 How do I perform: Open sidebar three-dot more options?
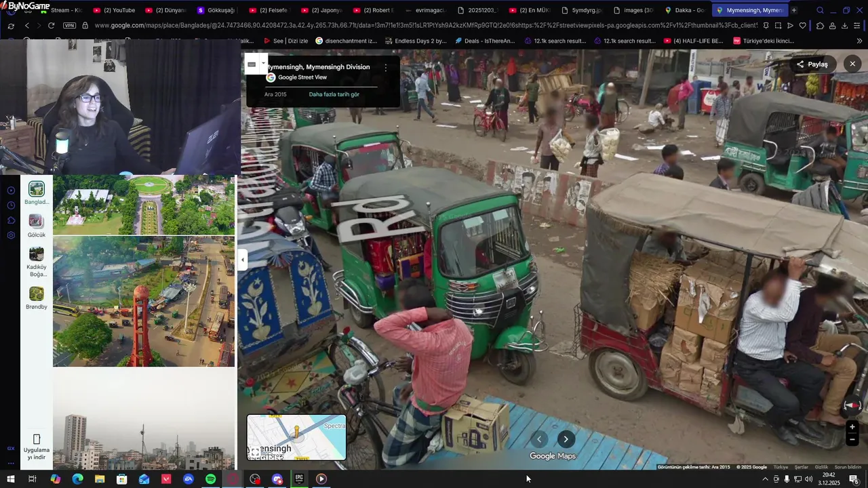pyautogui.click(x=11, y=464)
